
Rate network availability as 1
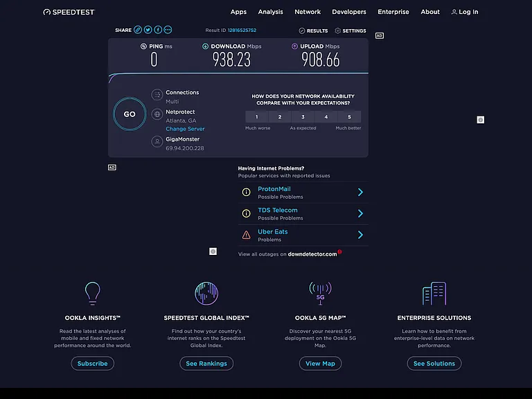point(257,116)
